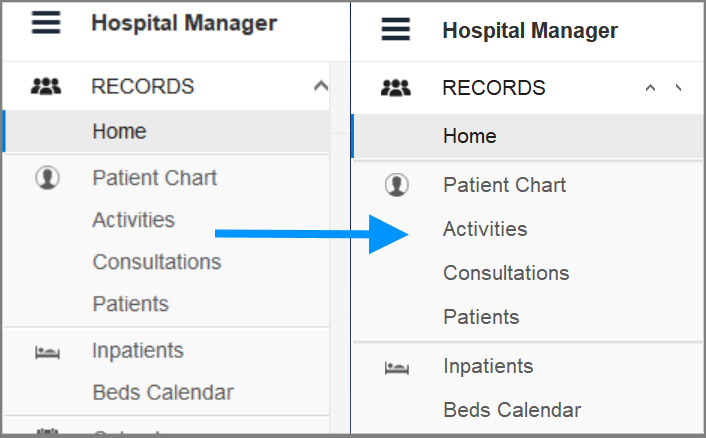Open Beds Calendar in the left panel
706x438 pixels.
(163, 392)
